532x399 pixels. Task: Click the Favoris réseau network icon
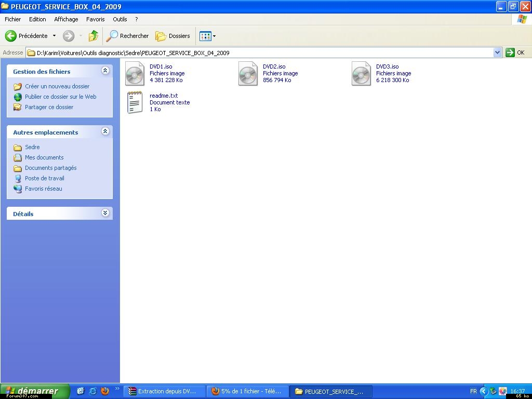18,189
